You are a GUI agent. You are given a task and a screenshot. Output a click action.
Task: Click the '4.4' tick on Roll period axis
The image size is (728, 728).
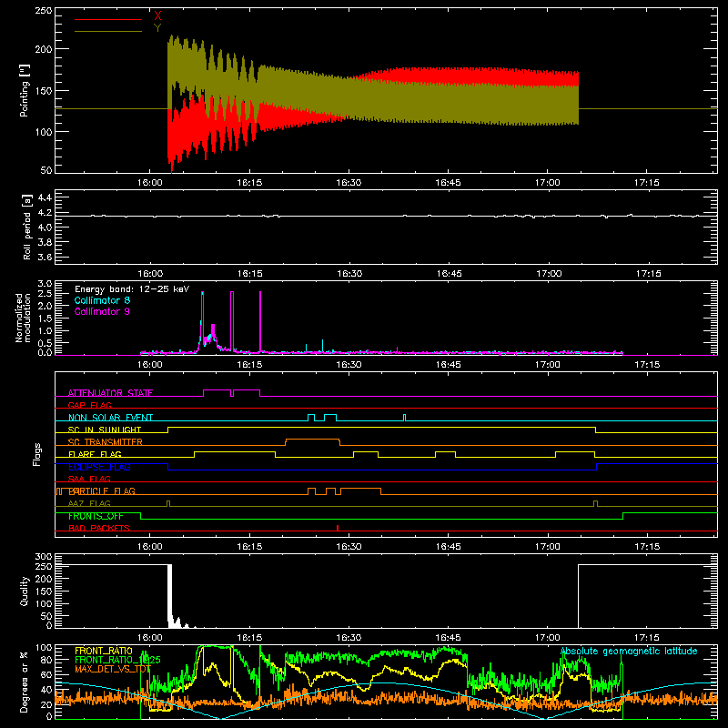click(x=45, y=197)
